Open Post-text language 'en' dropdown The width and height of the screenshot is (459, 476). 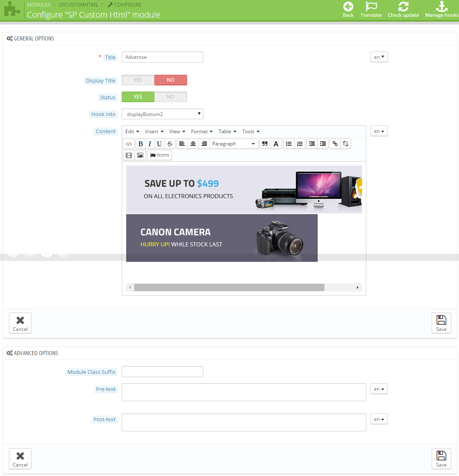click(379, 419)
